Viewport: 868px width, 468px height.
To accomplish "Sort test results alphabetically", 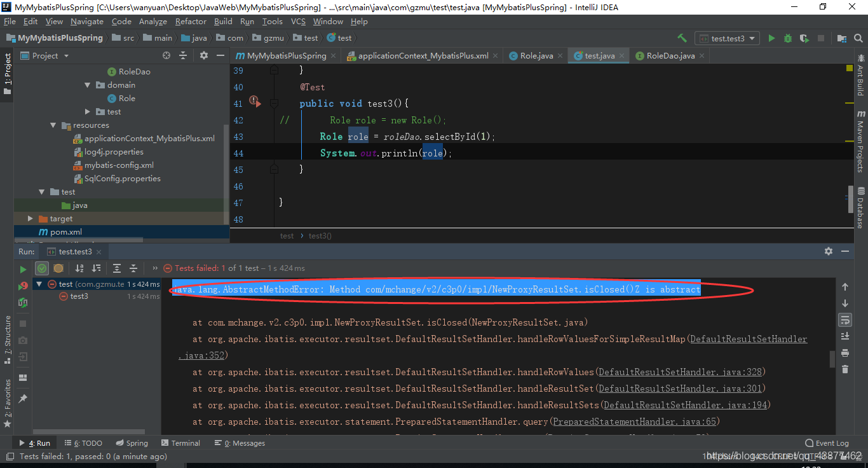I will coord(79,269).
